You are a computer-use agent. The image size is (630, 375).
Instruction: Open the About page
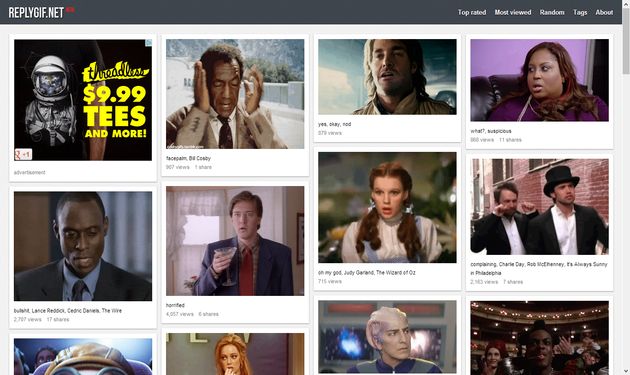[x=604, y=12]
